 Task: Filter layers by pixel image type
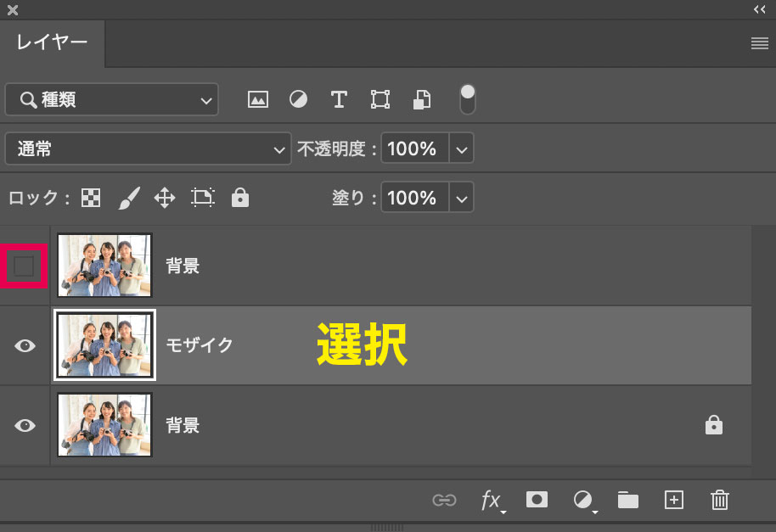[x=258, y=99]
